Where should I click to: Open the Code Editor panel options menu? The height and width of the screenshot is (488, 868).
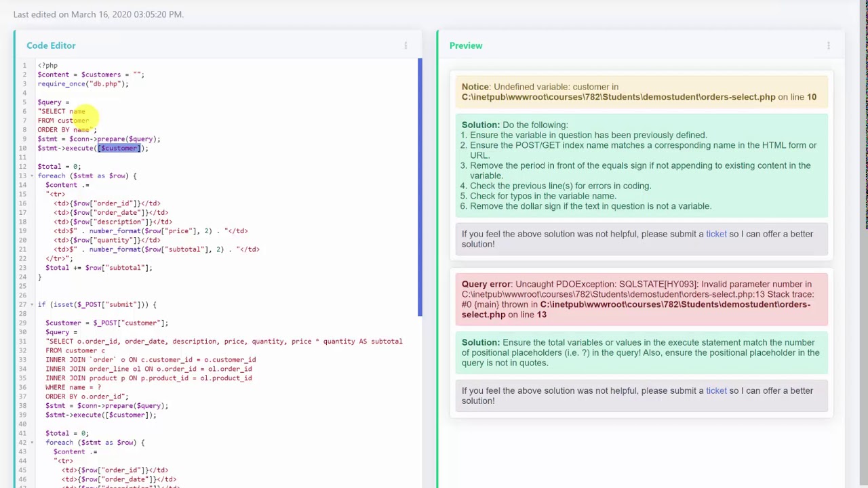click(x=406, y=45)
